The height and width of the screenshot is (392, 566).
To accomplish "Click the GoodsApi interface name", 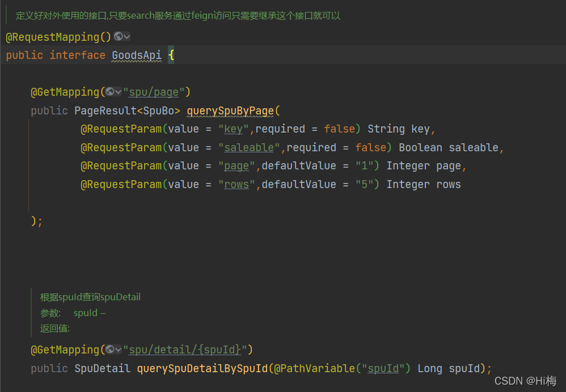I will [x=137, y=55].
